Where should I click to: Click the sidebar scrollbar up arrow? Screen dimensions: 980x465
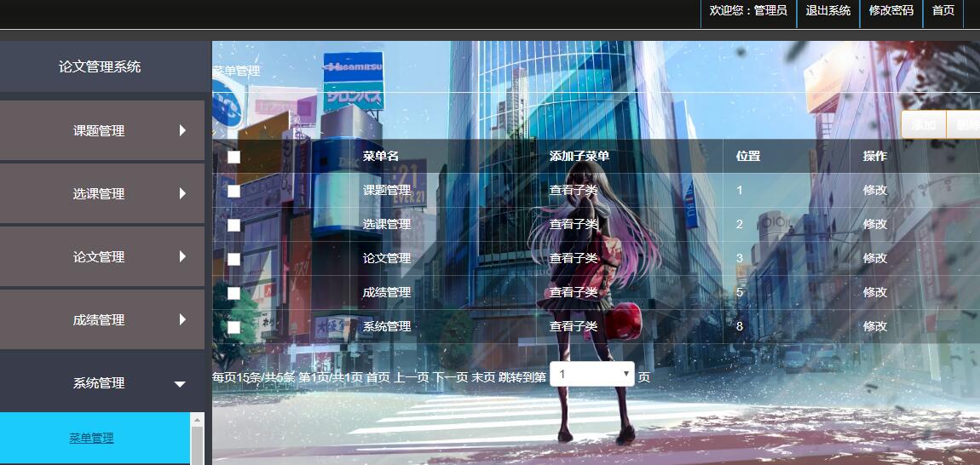(197, 420)
